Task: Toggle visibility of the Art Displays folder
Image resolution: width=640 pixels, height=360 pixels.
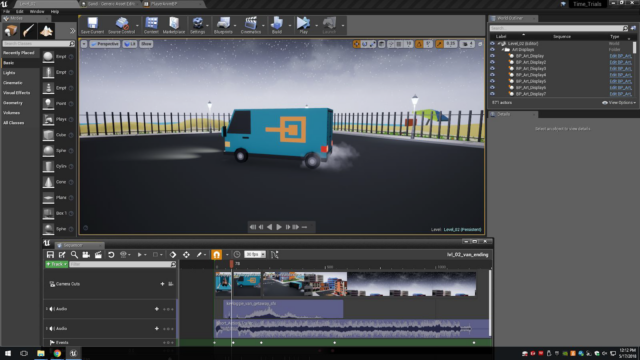Action: (492, 49)
